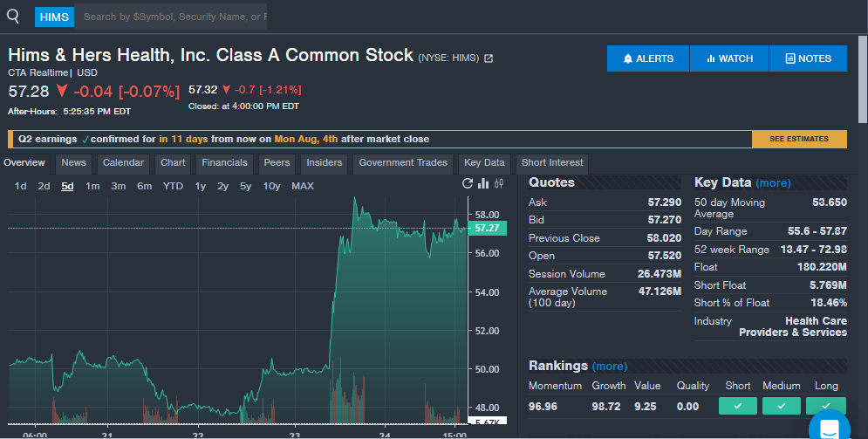Click the search magnifier icon
This screenshot has width=868, height=439.
[13, 17]
